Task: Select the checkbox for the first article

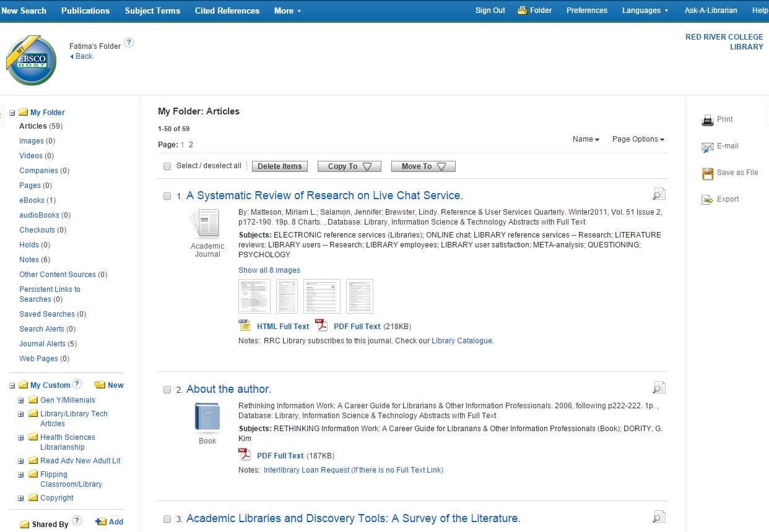Action: [x=167, y=195]
